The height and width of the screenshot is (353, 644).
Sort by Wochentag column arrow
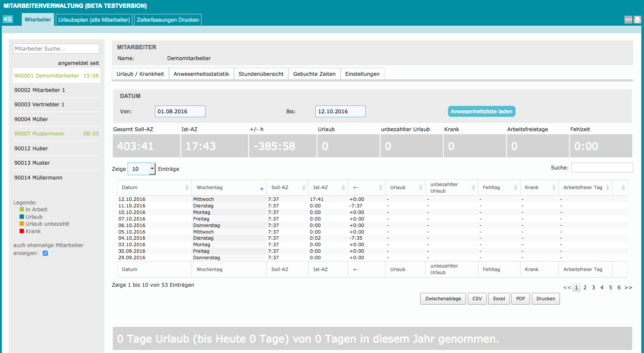(262, 188)
